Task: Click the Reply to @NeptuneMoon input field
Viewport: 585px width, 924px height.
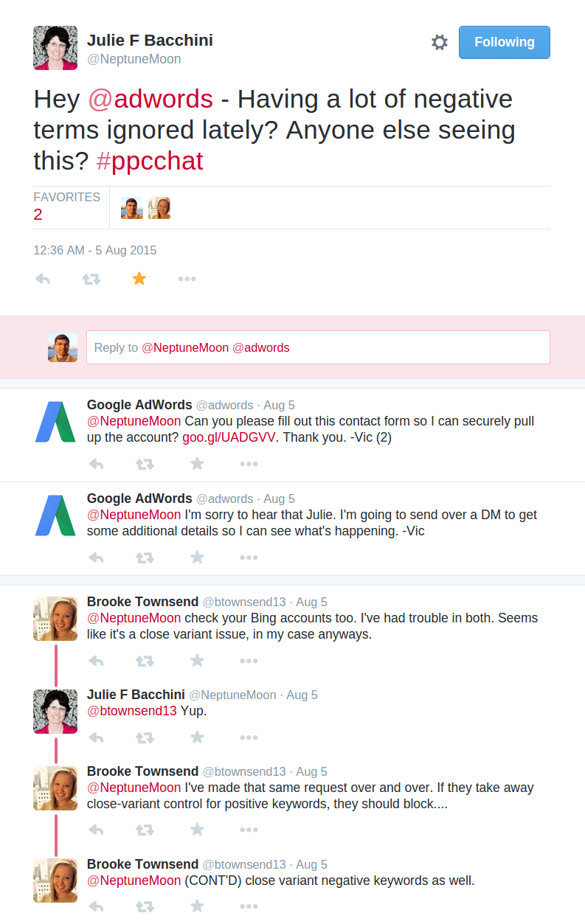Action: 318,347
